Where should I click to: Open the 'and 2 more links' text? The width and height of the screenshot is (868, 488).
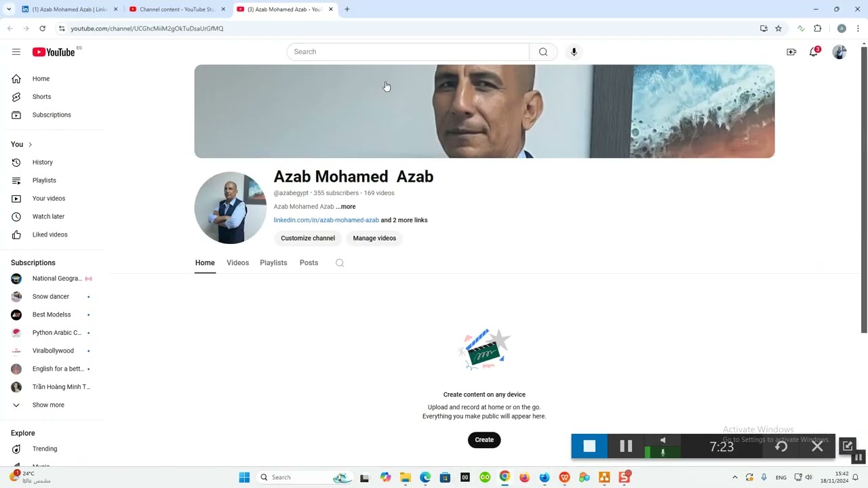(x=404, y=220)
